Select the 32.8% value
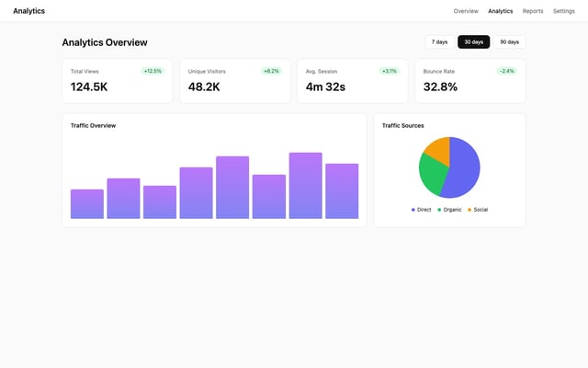Viewport: 588px width, 368px height. coord(440,86)
